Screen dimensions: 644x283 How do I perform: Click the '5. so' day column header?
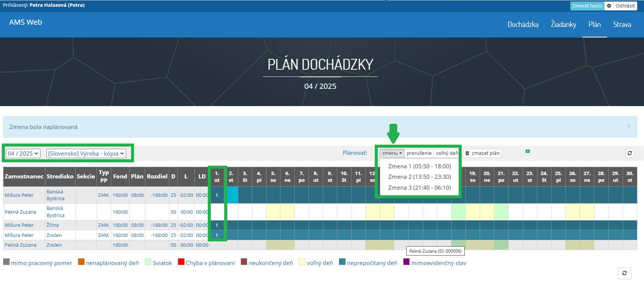pyautogui.click(x=273, y=177)
